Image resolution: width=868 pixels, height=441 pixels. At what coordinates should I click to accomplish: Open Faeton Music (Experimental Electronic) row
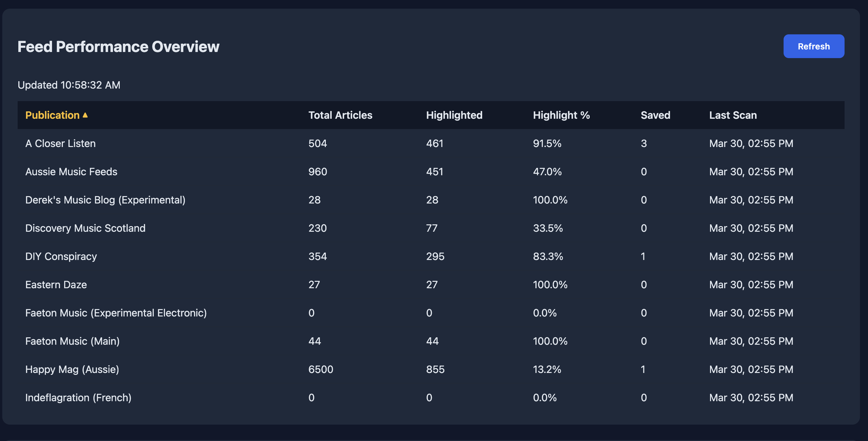coord(116,313)
